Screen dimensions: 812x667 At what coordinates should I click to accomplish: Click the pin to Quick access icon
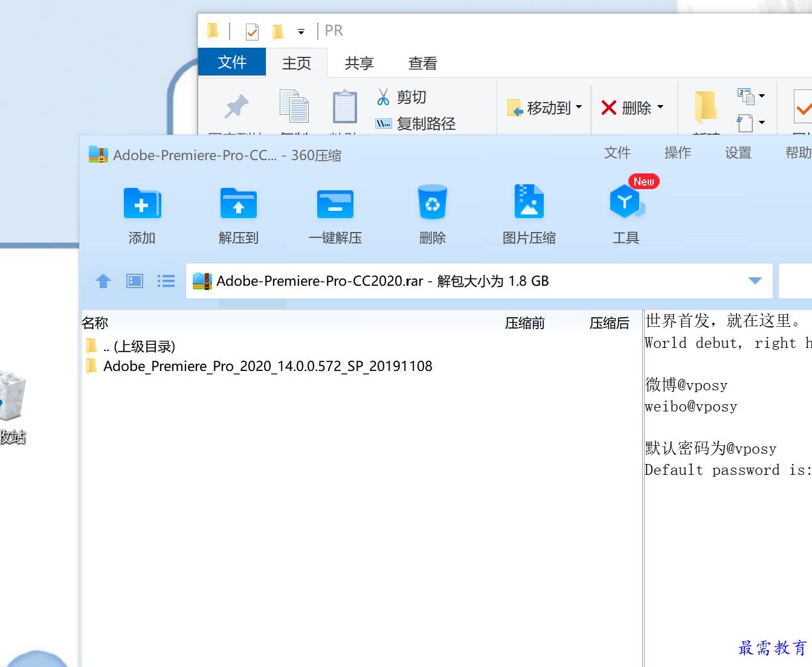pos(236,106)
